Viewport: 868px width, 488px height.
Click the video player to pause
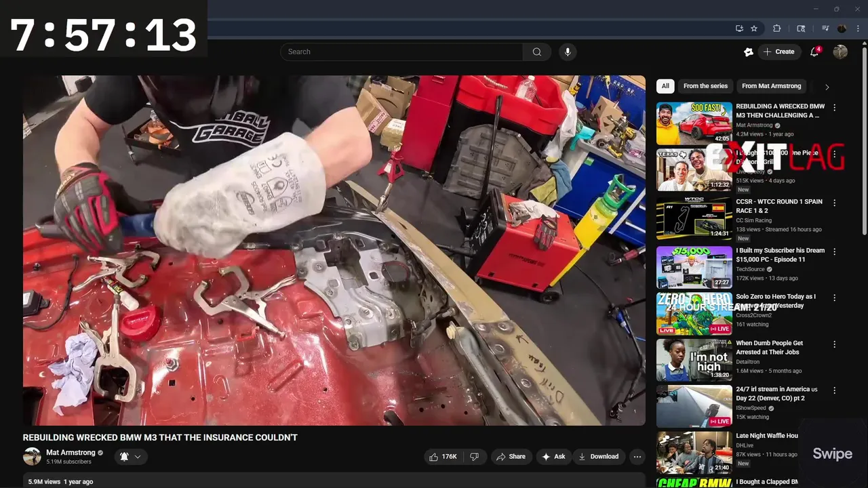334,250
